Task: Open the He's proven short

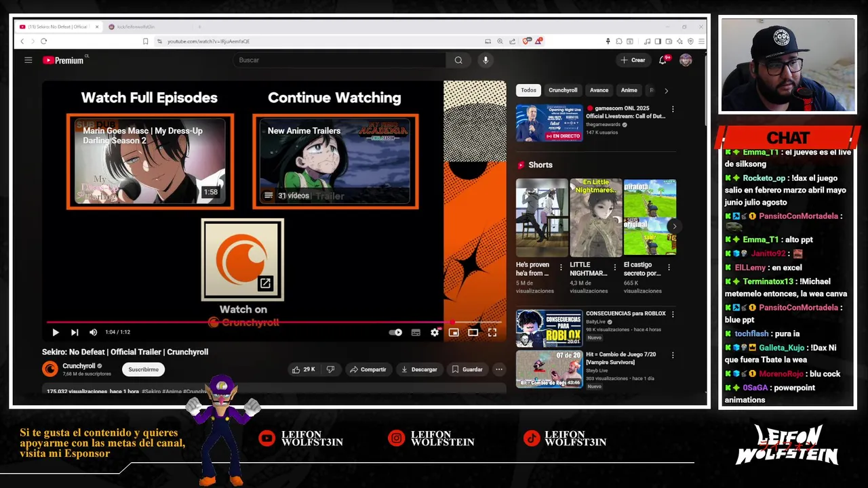Action: click(542, 218)
